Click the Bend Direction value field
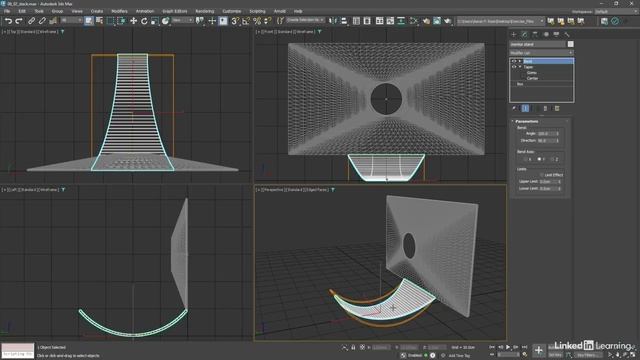The image size is (640, 360). click(x=547, y=140)
